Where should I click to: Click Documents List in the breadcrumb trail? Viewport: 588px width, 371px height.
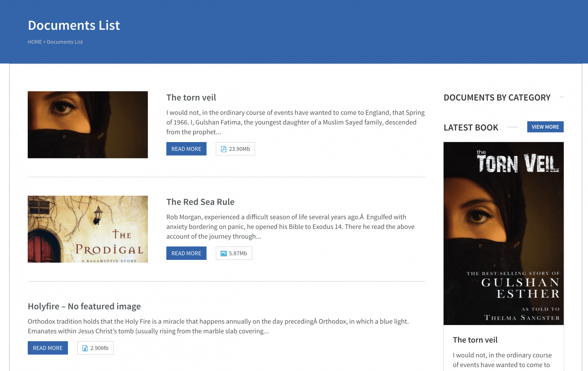(x=65, y=42)
